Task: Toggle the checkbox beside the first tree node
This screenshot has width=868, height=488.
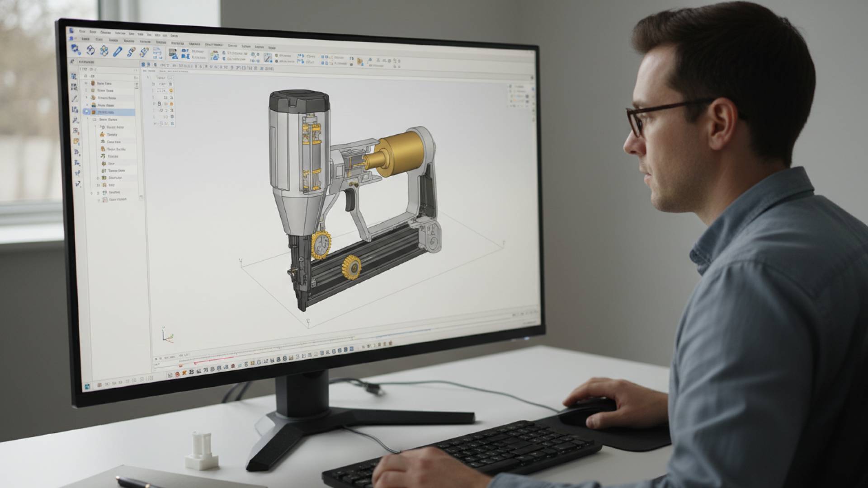Action: point(86,84)
